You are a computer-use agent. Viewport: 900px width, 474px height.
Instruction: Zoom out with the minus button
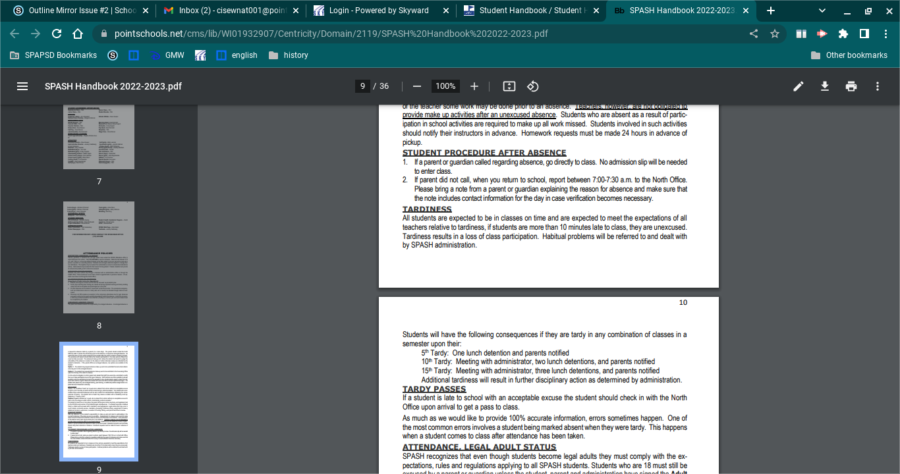pyautogui.click(x=417, y=86)
